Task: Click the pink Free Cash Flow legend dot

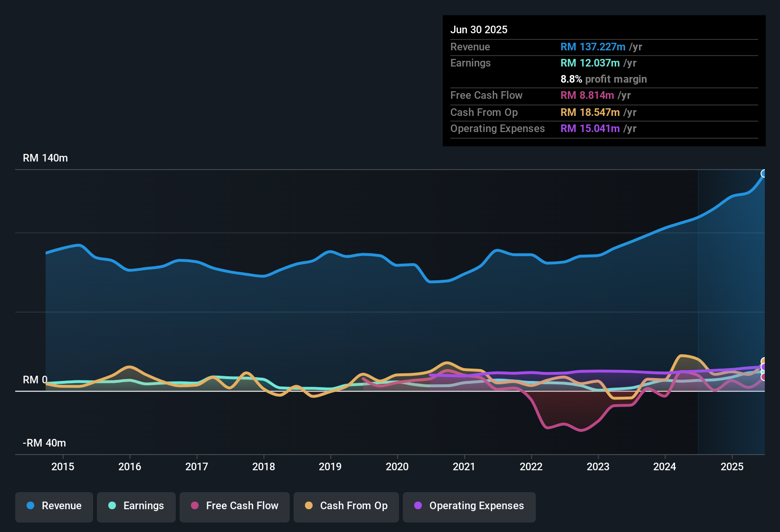Action: [x=195, y=506]
